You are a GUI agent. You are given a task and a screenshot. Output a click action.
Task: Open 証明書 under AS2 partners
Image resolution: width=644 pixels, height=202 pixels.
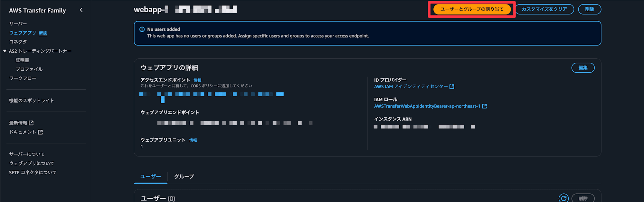23,60
